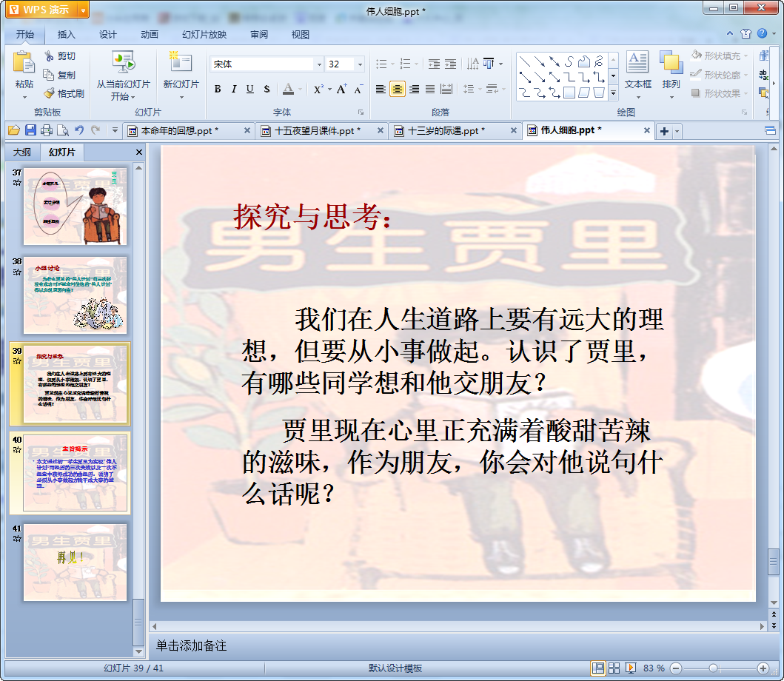This screenshot has width=784, height=681.
Task: Select slide 40 thumbnail
Action: [75, 473]
